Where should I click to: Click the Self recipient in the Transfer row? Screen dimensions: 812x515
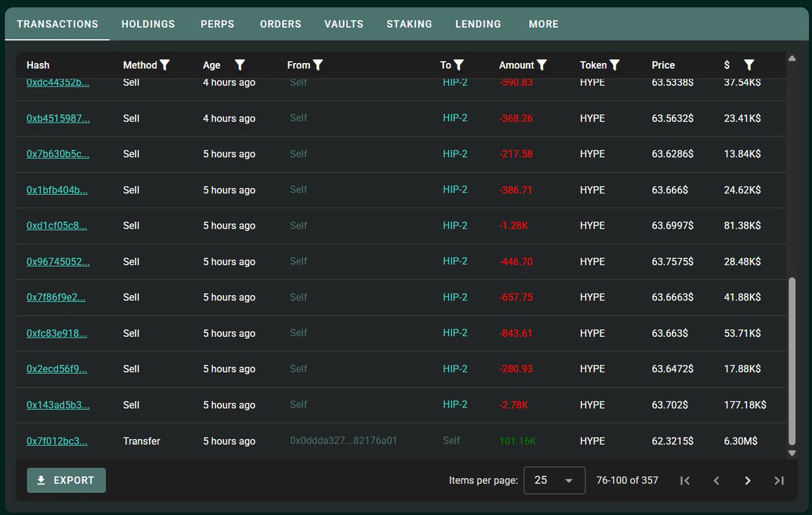(451, 441)
